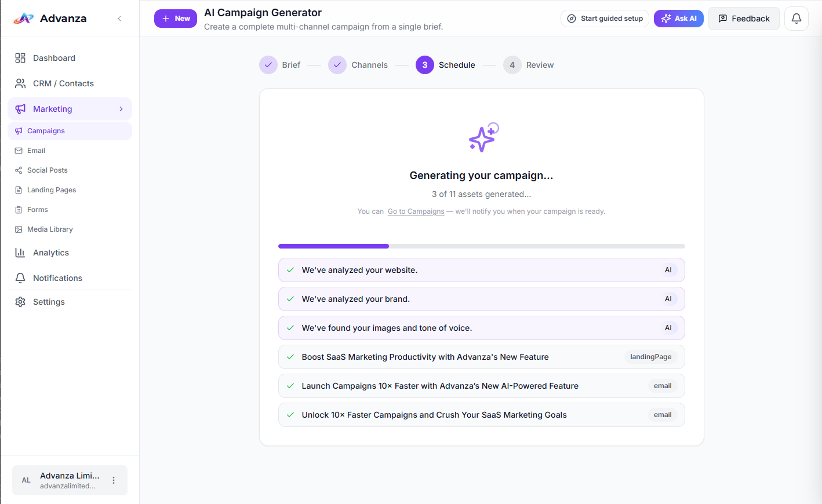Click the landingPage tag badge
This screenshot has height=504, width=822.
(651, 357)
